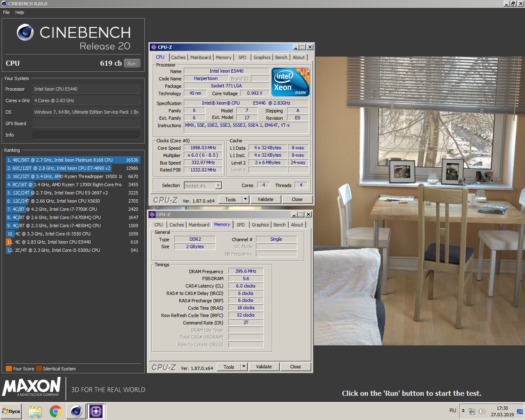Click the upper CPU-Z window title icon
This screenshot has height=420, width=525.
[x=153, y=47]
